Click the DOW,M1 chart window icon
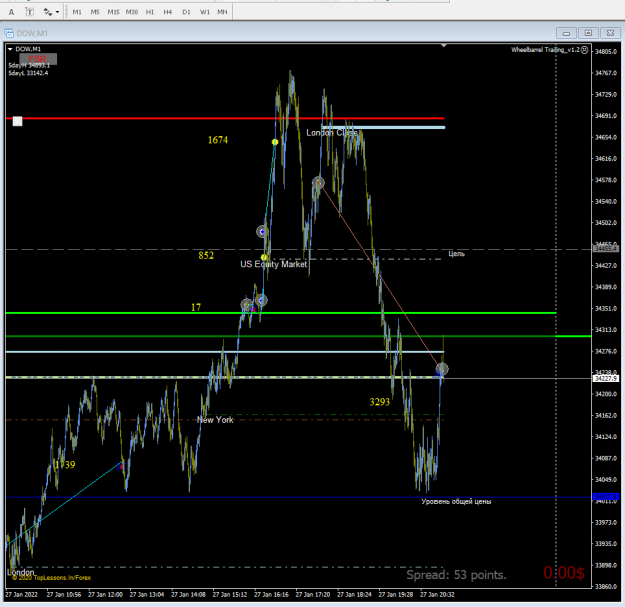The width and height of the screenshot is (625, 607). pyautogui.click(x=9, y=33)
